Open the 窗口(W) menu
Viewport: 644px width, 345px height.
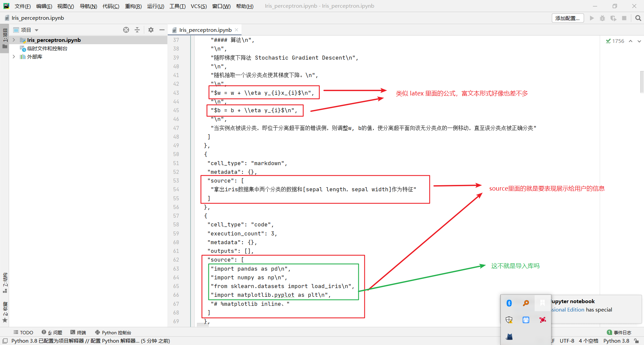click(x=221, y=6)
